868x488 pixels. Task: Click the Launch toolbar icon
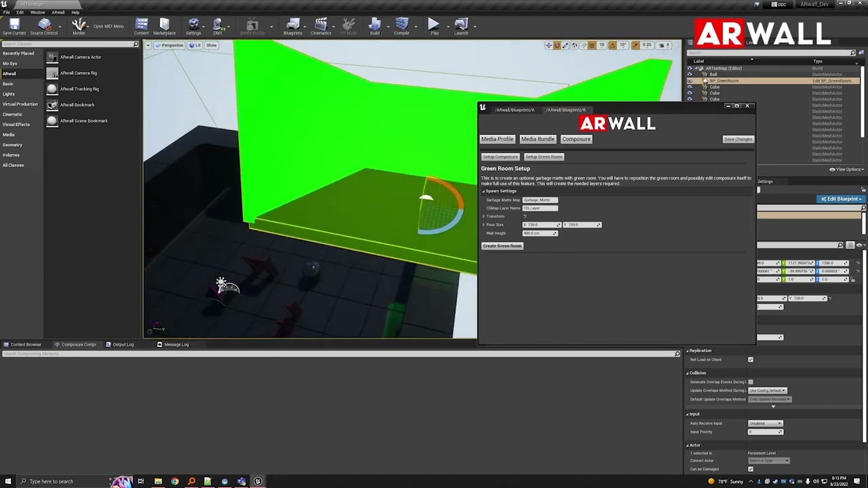461,26
